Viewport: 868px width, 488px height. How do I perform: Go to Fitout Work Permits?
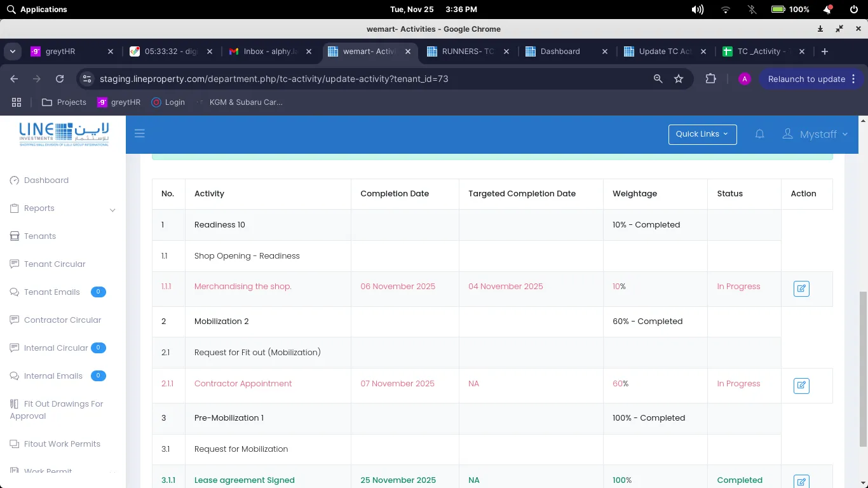pos(62,444)
